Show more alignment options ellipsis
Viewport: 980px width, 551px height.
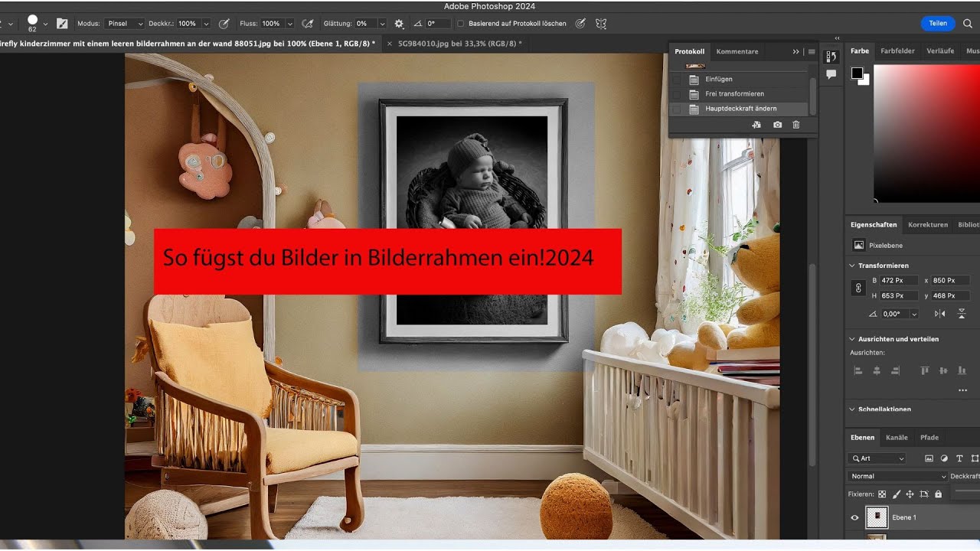tap(962, 390)
